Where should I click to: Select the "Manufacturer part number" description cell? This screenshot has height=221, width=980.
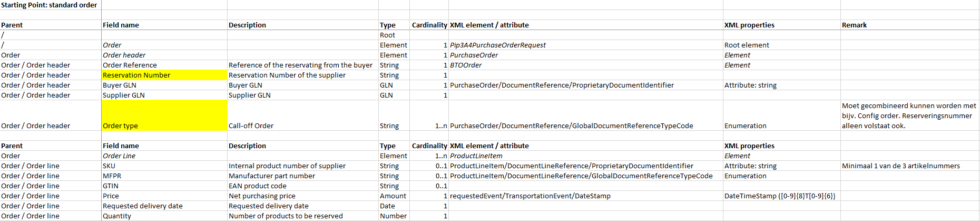(x=272, y=176)
